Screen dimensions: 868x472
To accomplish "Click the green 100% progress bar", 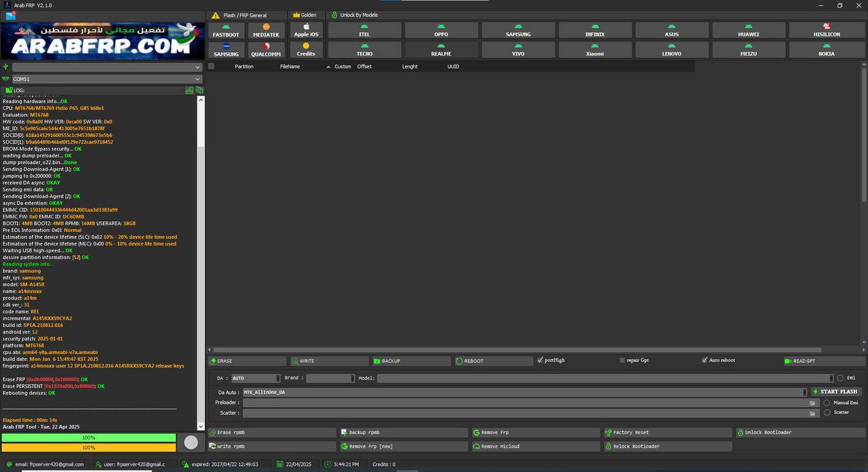I will tap(89, 438).
